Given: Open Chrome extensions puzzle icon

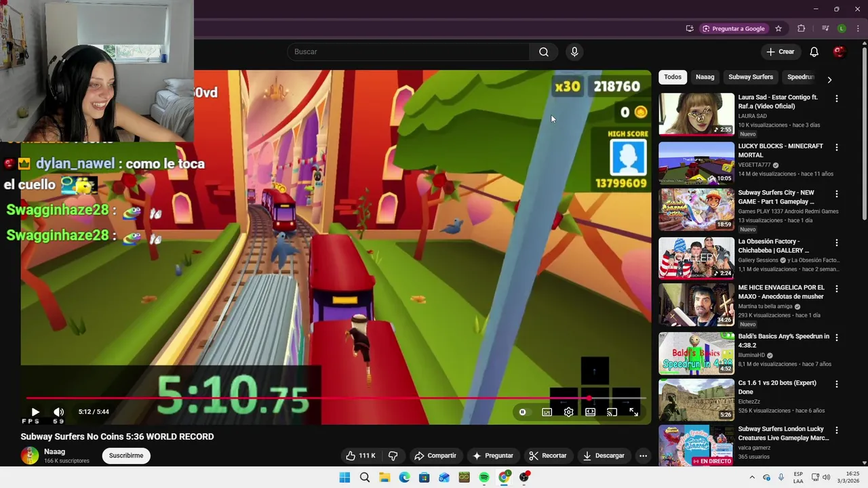Looking at the screenshot, I should click(x=801, y=28).
